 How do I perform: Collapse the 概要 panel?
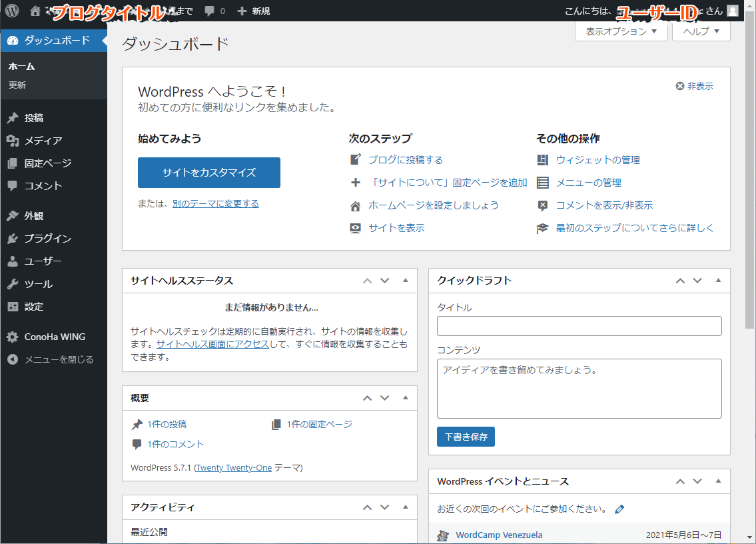(x=406, y=398)
